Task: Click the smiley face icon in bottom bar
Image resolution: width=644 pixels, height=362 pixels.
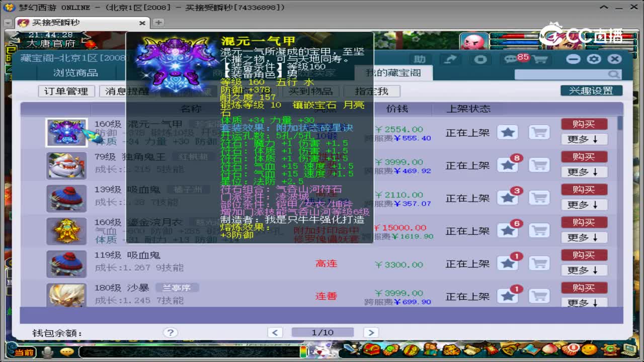Action: pos(590,349)
